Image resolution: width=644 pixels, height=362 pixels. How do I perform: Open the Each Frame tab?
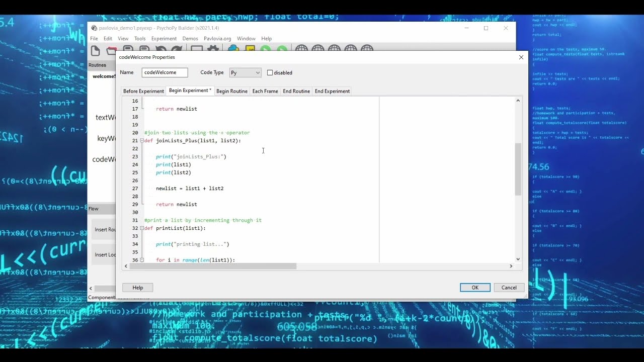265,91
